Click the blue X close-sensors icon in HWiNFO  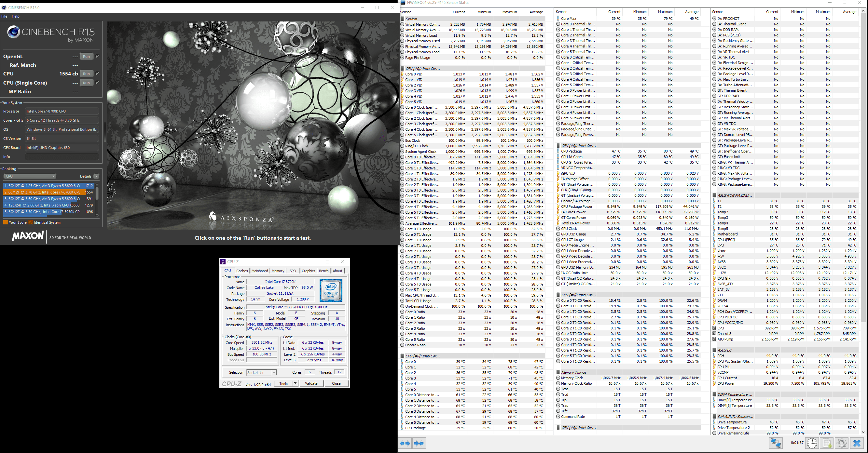point(857,443)
